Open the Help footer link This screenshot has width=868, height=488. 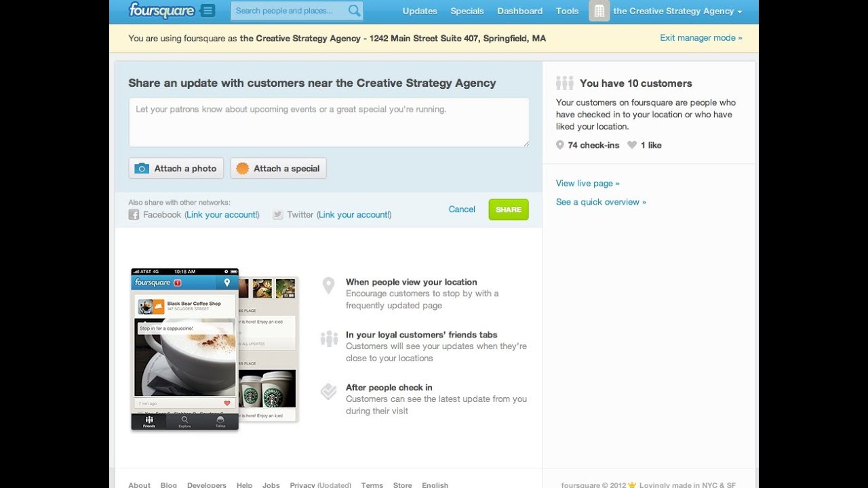pyautogui.click(x=245, y=485)
